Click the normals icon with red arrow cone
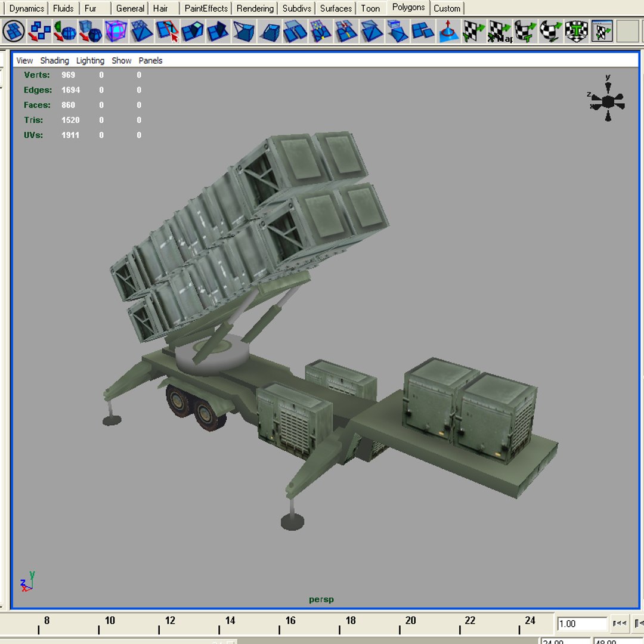Image resolution: width=644 pixels, height=644 pixels. [x=448, y=31]
